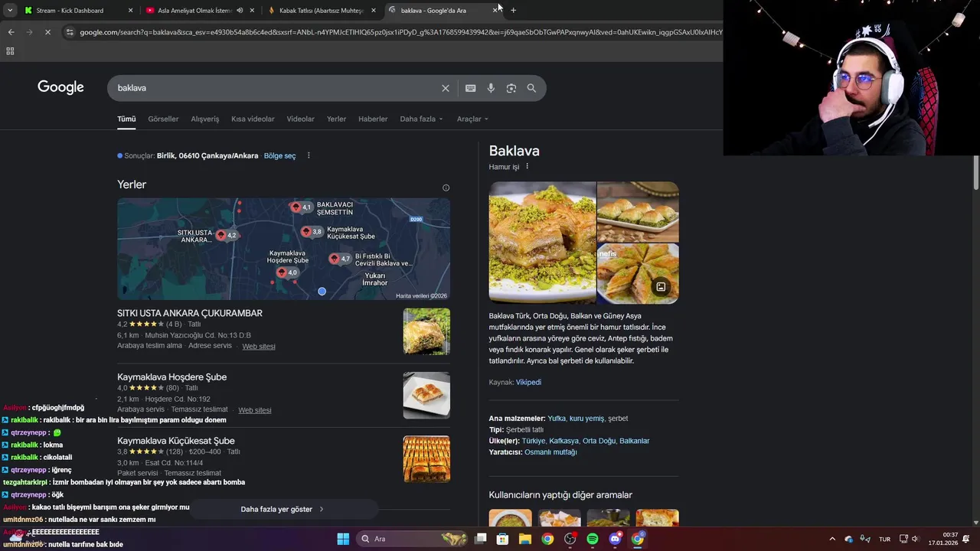This screenshot has width=980, height=551.
Task: Click the SITKI USTA map pin
Action: pyautogui.click(x=222, y=235)
